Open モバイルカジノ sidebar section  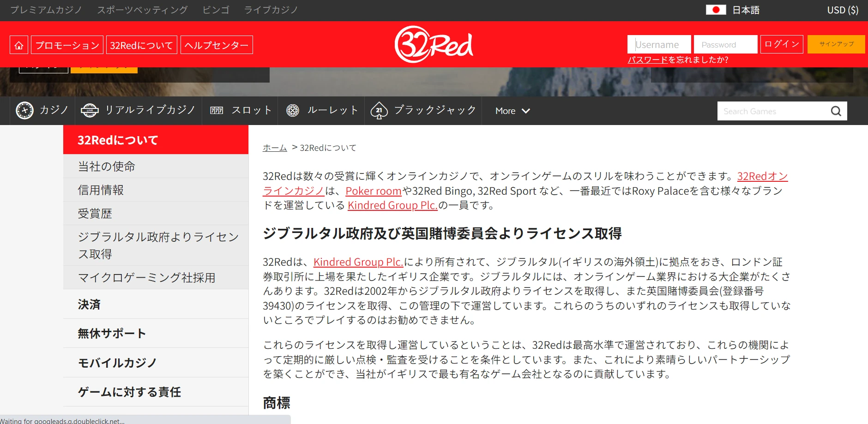[156, 363]
